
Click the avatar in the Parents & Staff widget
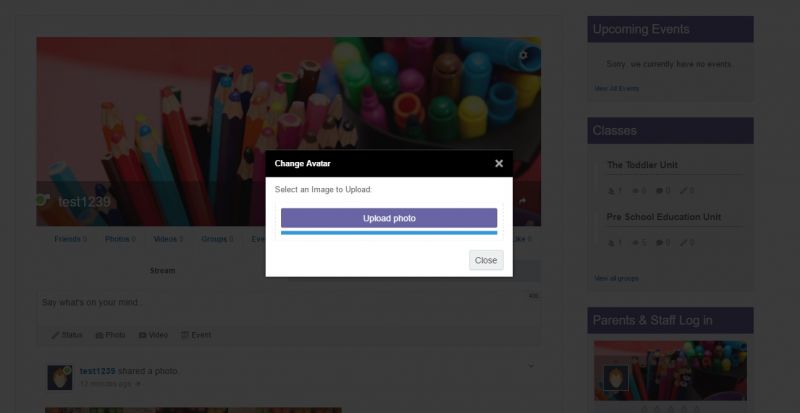pyautogui.click(x=616, y=378)
